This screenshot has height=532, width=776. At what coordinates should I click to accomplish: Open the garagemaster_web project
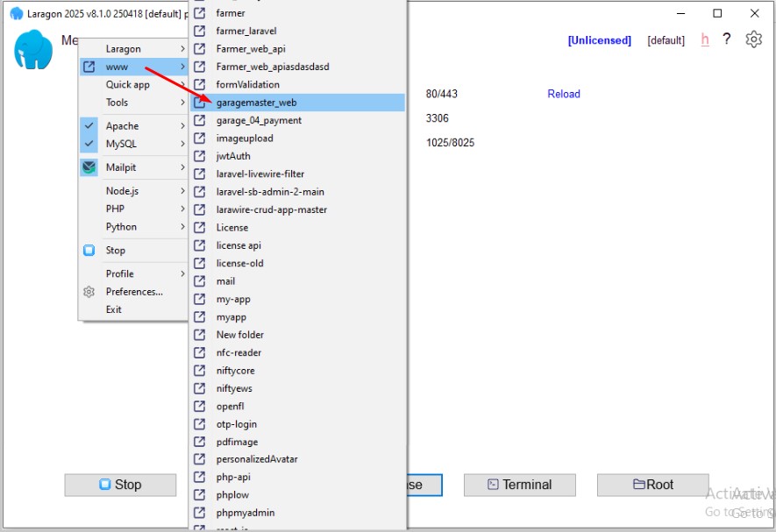[x=297, y=103]
